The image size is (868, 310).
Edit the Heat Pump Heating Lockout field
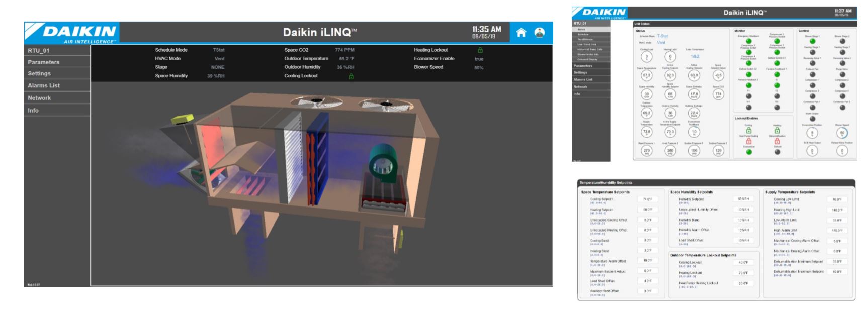pos(743,283)
